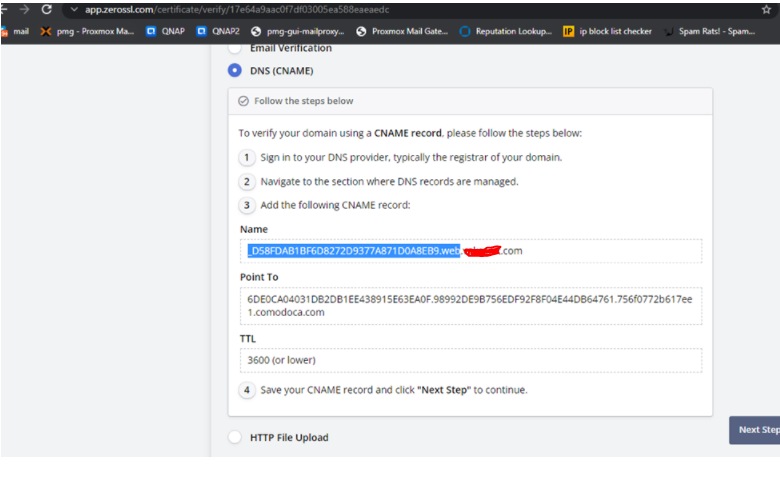Viewport: 780px width, 484px height.
Task: Open the Proxmox Mail Gateway bookmark
Action: point(403,31)
